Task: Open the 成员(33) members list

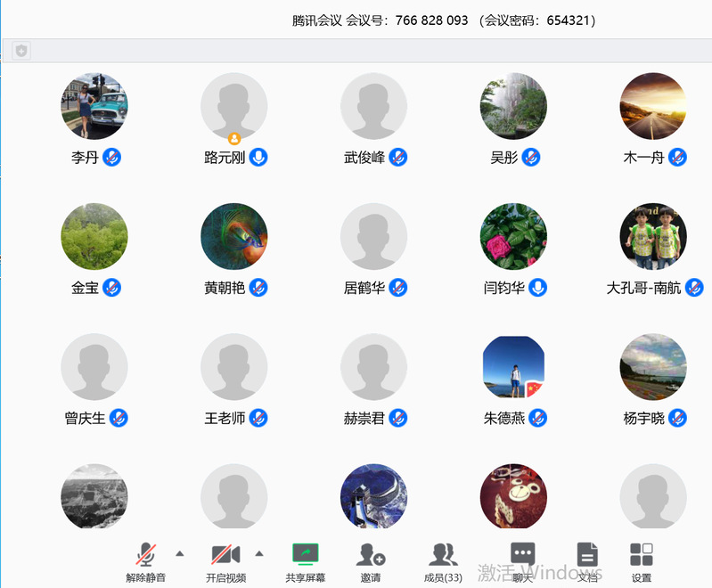Action: (443, 555)
